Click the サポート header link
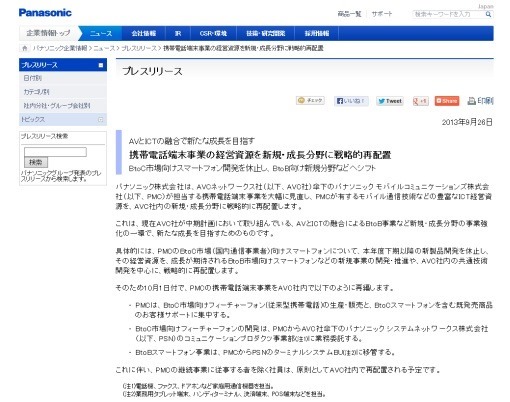Viewport: 510px width, 402px height. 382,14
